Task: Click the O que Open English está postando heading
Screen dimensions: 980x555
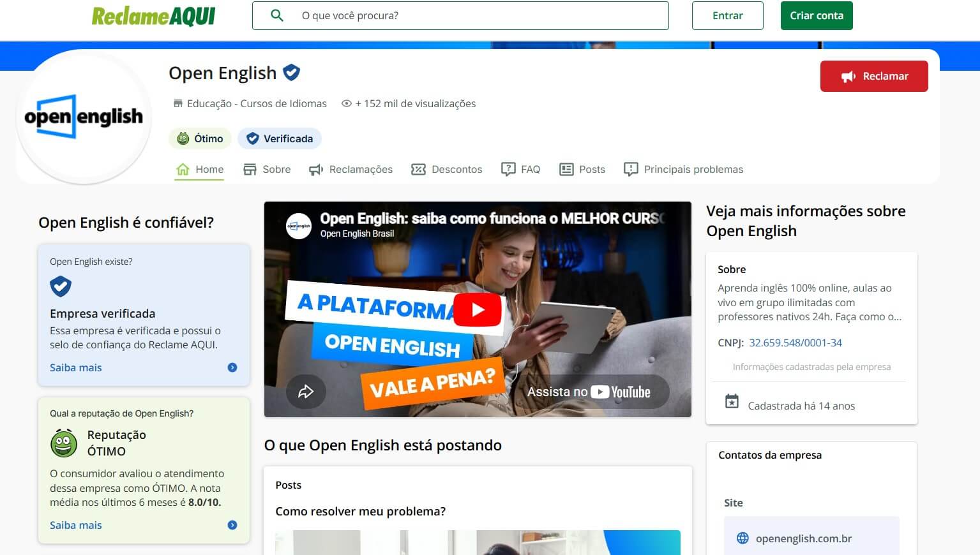Action: click(x=383, y=445)
